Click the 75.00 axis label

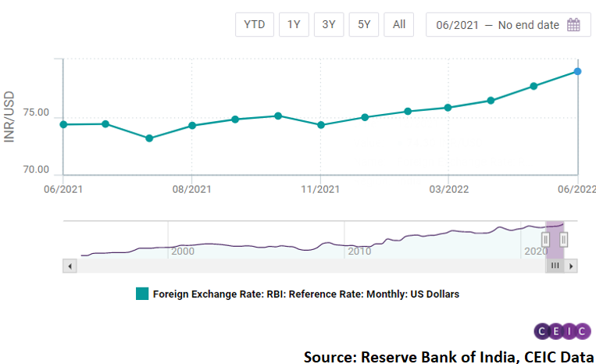click(36, 112)
